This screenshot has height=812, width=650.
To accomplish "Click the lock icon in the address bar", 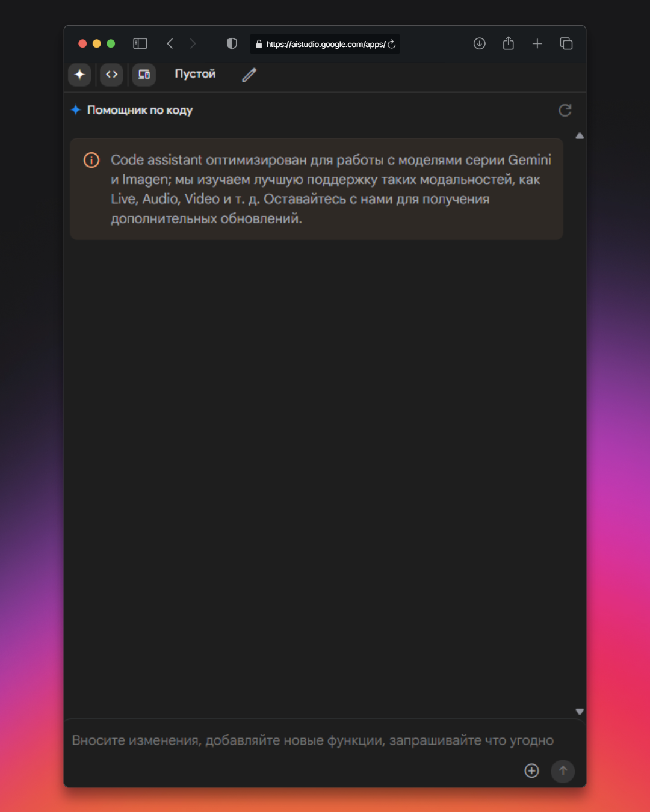I will (259, 44).
